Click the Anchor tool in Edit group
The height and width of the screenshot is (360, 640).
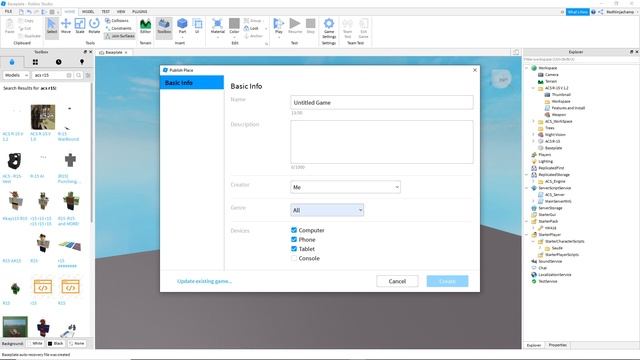tap(253, 36)
